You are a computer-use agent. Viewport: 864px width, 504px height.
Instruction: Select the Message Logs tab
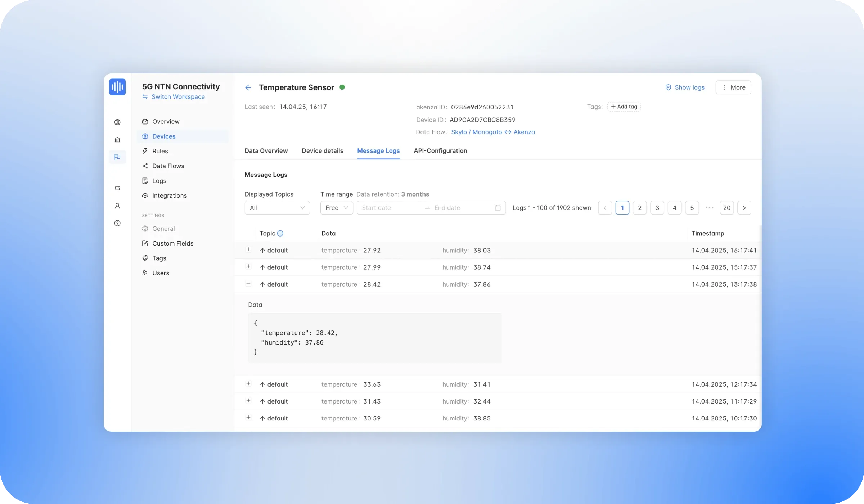(x=378, y=151)
